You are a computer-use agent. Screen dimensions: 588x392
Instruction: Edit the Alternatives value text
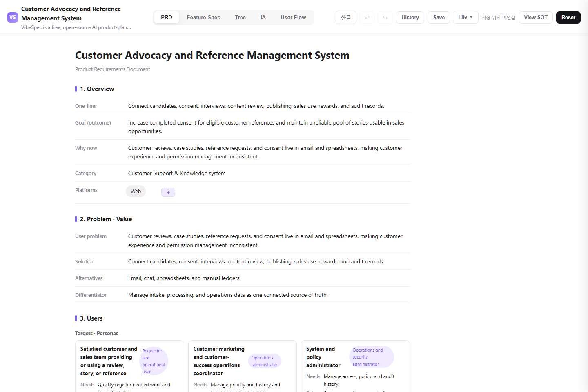click(x=184, y=278)
